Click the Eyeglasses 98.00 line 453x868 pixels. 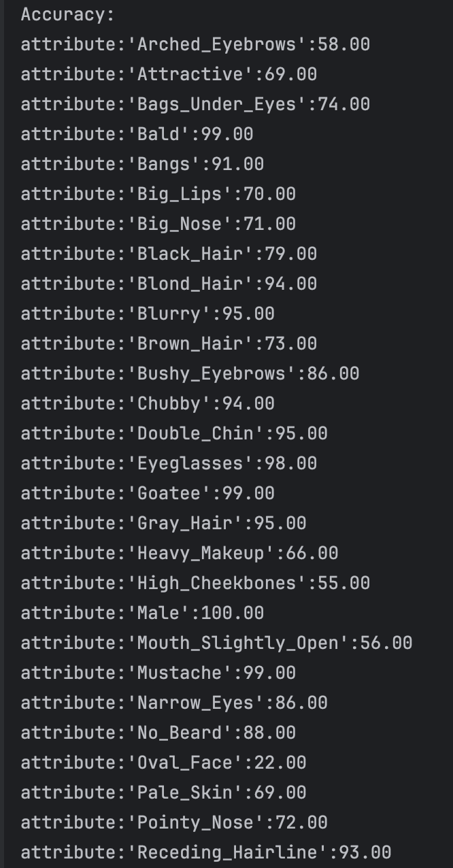click(169, 463)
